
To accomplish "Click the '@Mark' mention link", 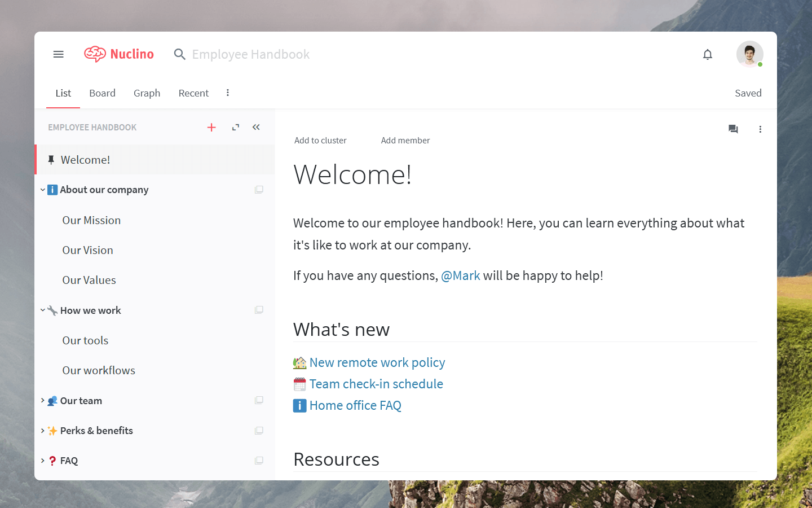I will (x=461, y=275).
